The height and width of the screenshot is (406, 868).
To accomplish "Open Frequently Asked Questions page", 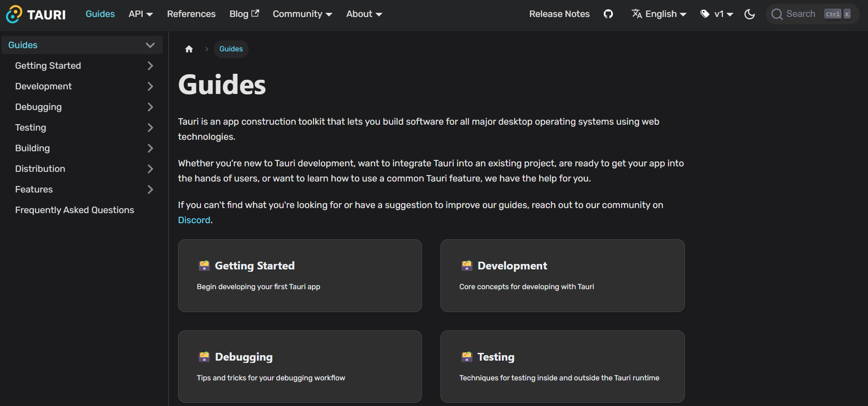I will tap(75, 210).
